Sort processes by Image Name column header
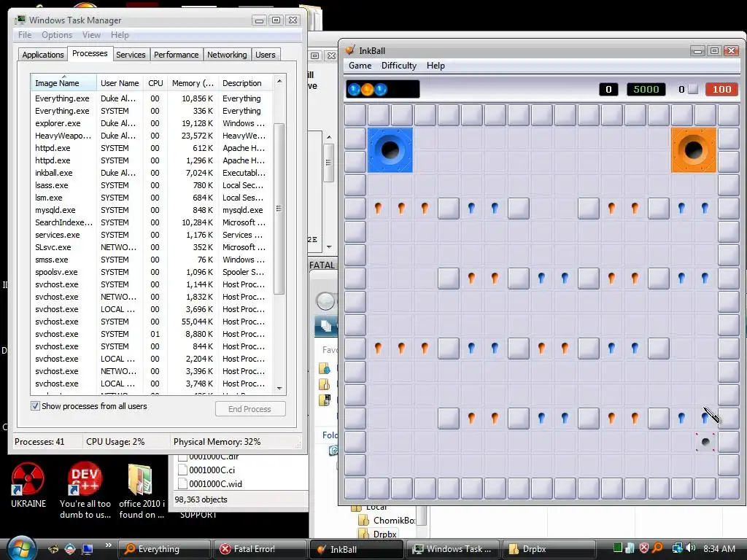 point(63,83)
